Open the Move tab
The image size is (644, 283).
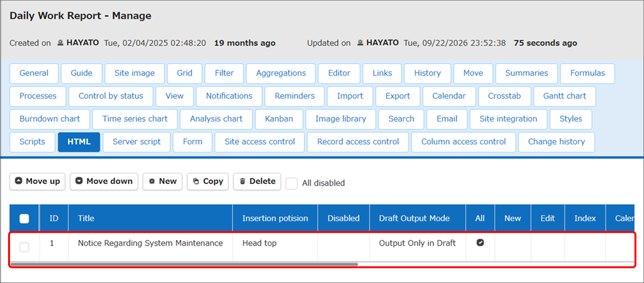point(473,73)
